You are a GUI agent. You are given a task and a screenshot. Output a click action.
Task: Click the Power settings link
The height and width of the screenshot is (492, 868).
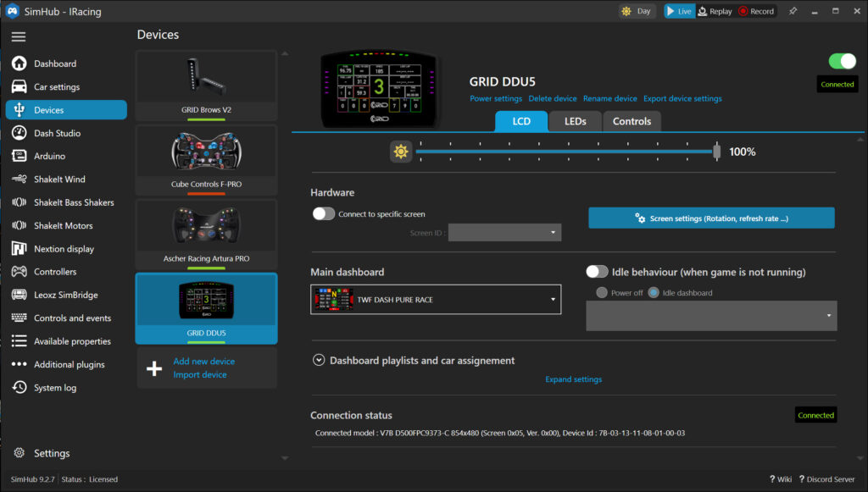496,98
